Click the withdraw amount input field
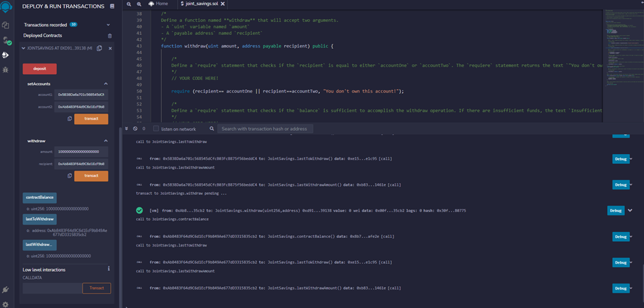Viewport: 644px width, 308px height. (x=81, y=152)
